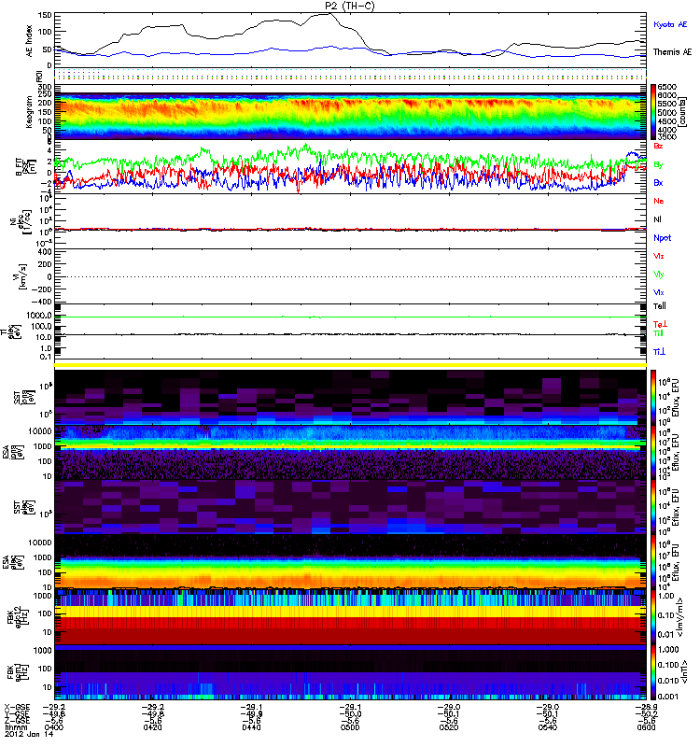This screenshot has height=747, width=700.
Task: Click the "-28.9" X-GSE position value
Action: [x=646, y=708]
